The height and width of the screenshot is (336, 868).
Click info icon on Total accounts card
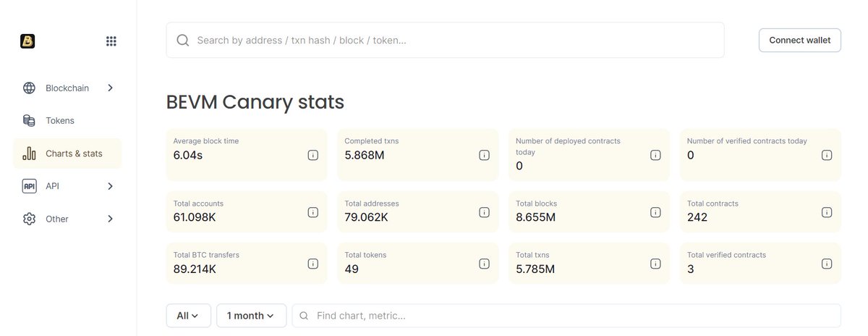pyautogui.click(x=313, y=212)
